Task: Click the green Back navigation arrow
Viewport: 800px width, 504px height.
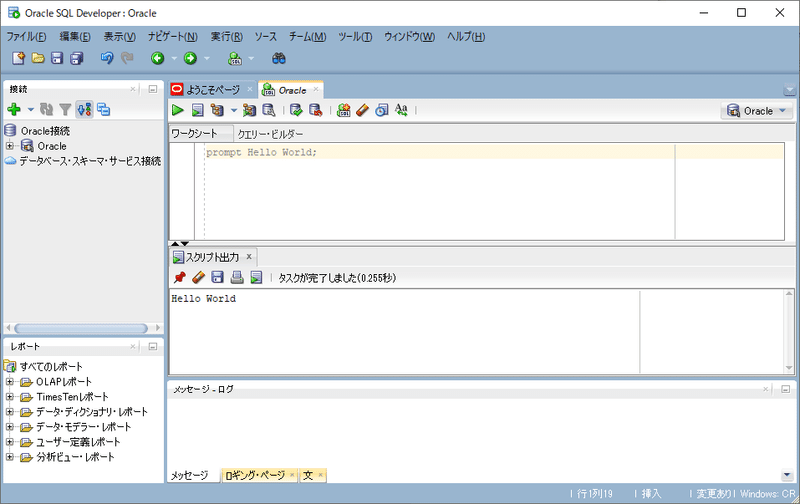Action: (158, 58)
